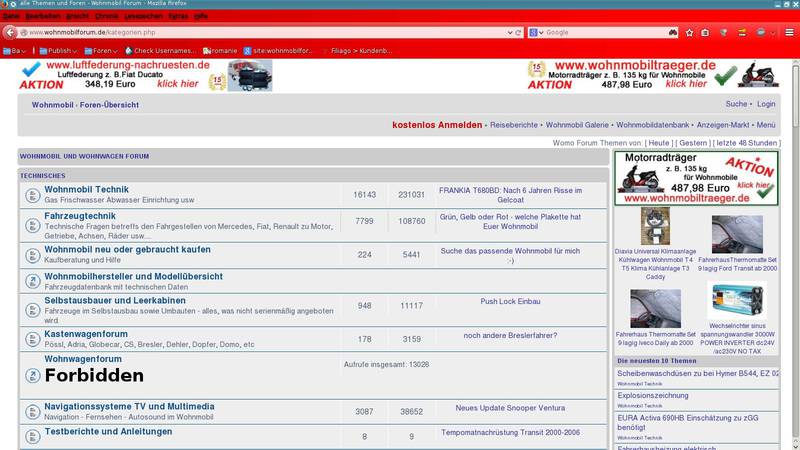Click the forum icon beside Fahrzeugtechnik

tap(33, 226)
